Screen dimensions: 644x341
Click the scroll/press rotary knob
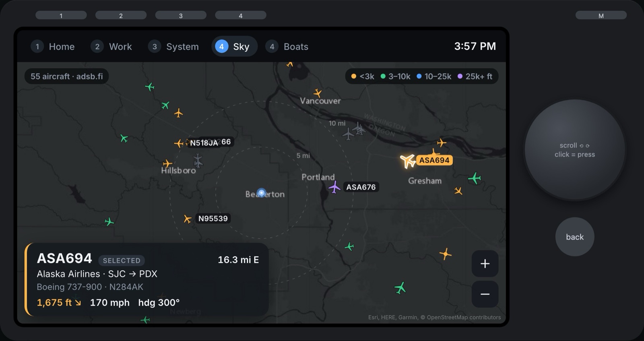coord(575,150)
